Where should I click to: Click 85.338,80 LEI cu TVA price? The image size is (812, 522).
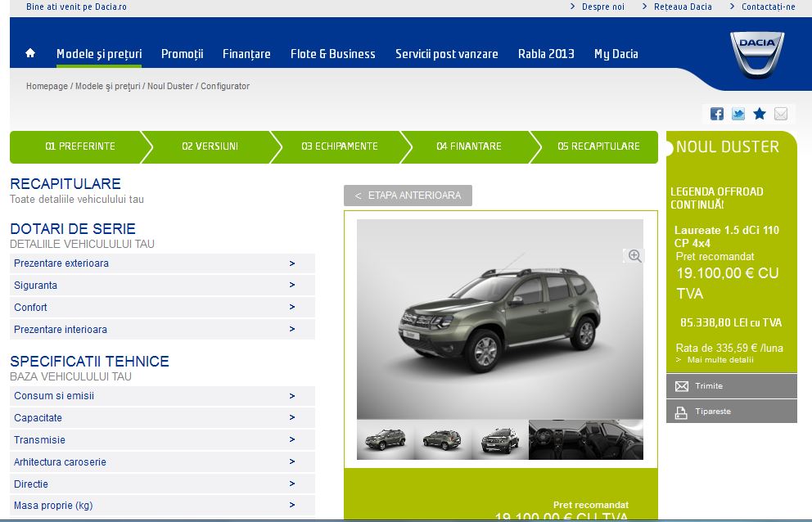coord(731,322)
